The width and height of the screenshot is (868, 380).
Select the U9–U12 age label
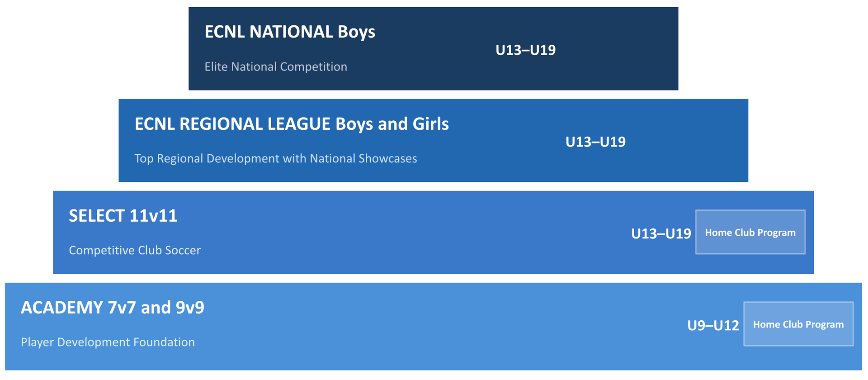tap(713, 326)
